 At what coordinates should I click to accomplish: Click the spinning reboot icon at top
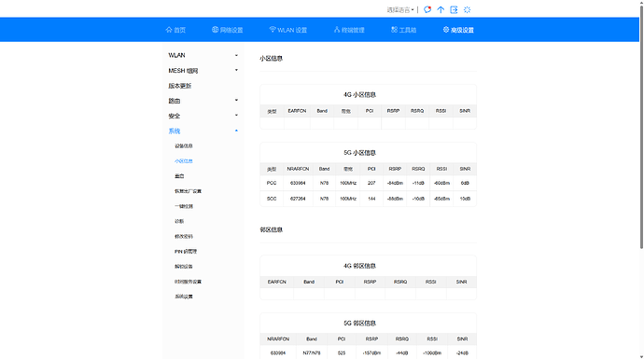467,9
